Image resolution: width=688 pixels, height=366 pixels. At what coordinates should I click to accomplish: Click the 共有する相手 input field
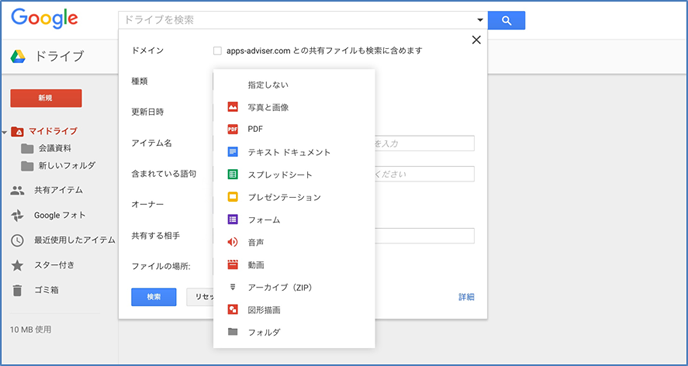[424, 236]
